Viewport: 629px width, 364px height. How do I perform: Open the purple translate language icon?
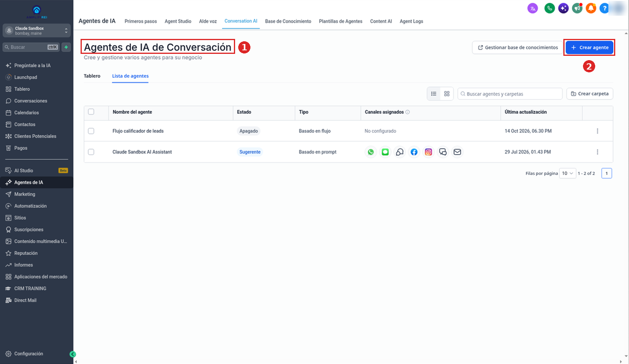tap(533, 8)
